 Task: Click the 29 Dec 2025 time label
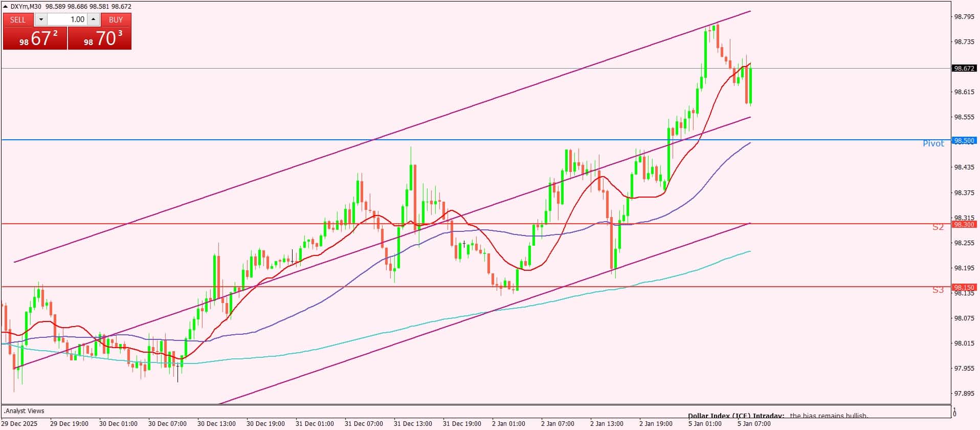[x=19, y=424]
